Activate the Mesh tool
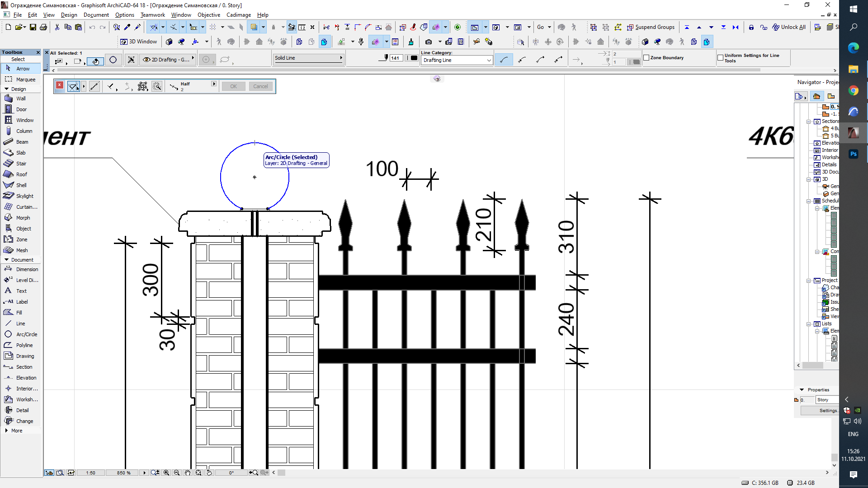This screenshot has height=488, width=868. [21, 250]
